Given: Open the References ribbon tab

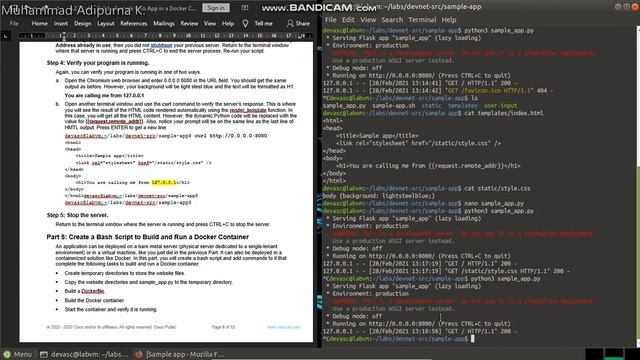Looking at the screenshot, I should coord(133,24).
